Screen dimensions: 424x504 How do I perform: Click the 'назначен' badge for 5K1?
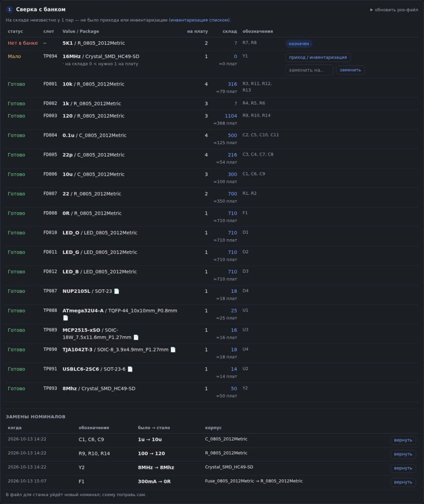[x=299, y=44]
